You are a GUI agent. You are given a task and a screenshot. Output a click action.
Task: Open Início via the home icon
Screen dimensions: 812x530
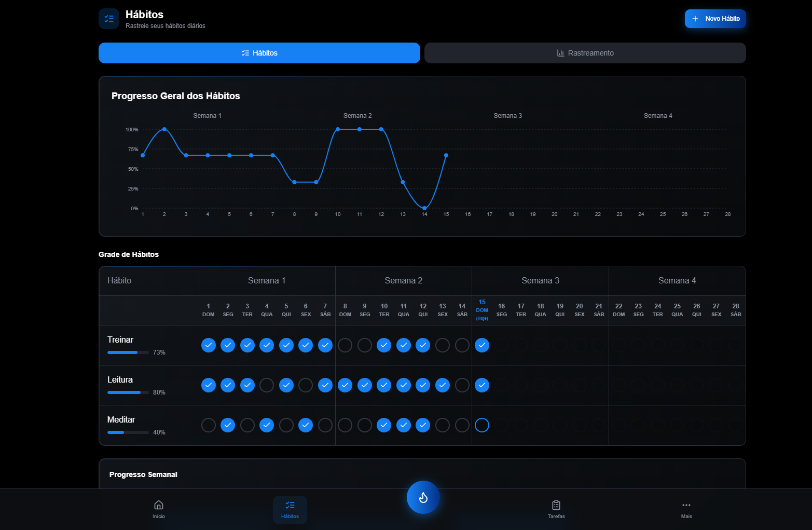click(159, 505)
